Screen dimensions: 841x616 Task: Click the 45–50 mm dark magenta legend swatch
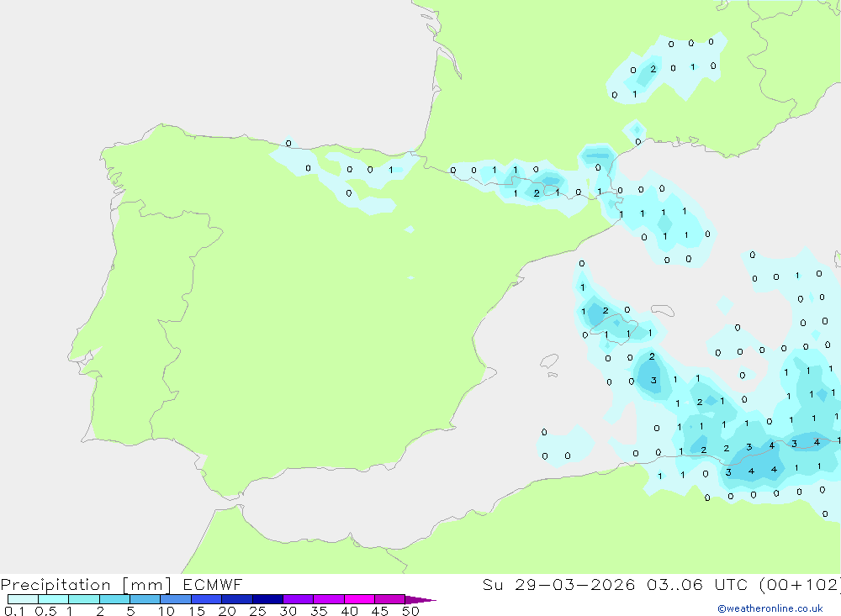[x=390, y=599]
